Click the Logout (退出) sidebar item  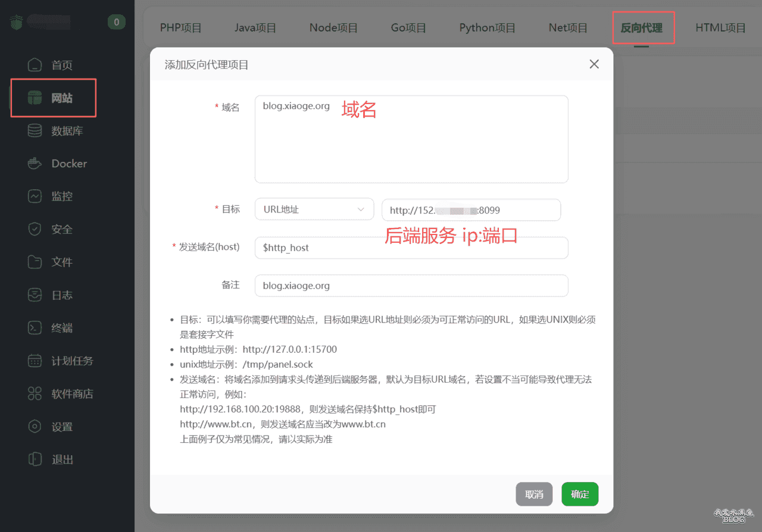point(62,459)
